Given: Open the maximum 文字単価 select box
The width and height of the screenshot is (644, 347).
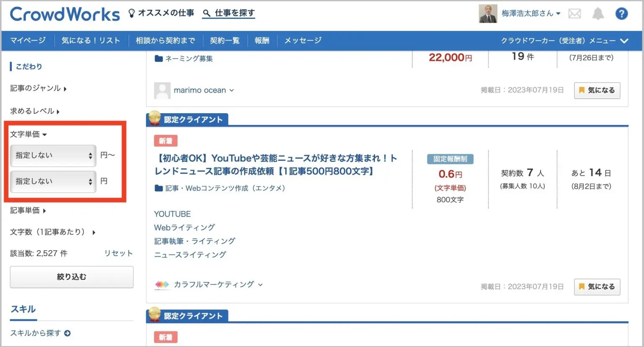Looking at the screenshot, I should click(53, 181).
